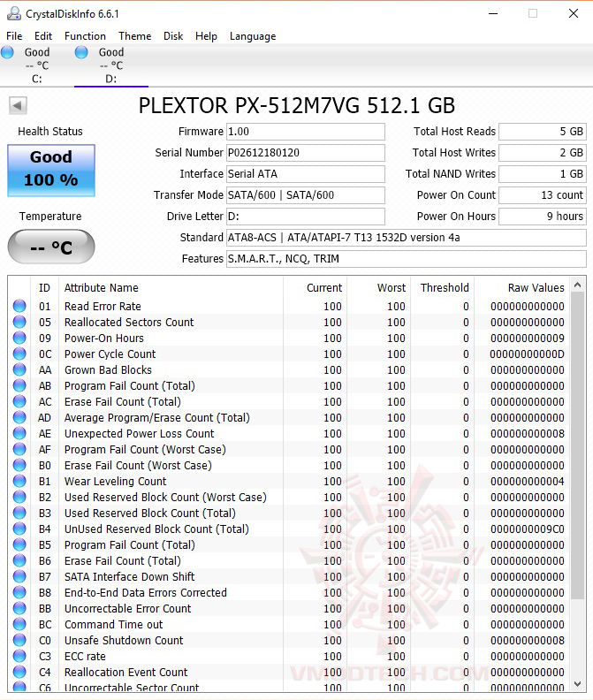Click status orb of Power-On Hours row

click(19, 338)
